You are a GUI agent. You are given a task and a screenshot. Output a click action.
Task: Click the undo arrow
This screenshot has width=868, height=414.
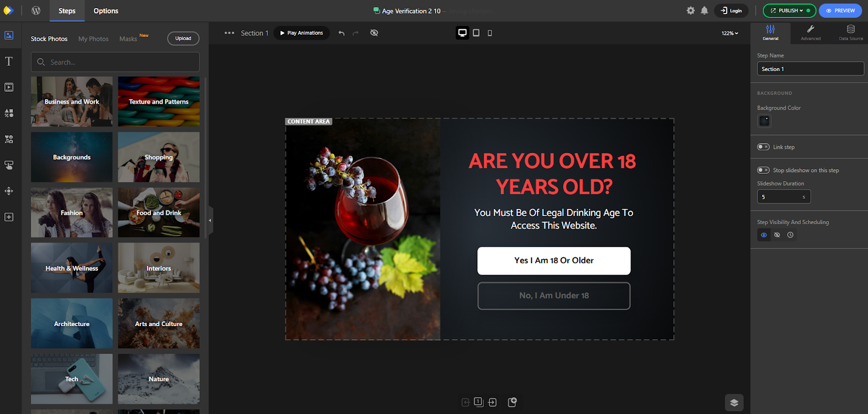point(341,33)
